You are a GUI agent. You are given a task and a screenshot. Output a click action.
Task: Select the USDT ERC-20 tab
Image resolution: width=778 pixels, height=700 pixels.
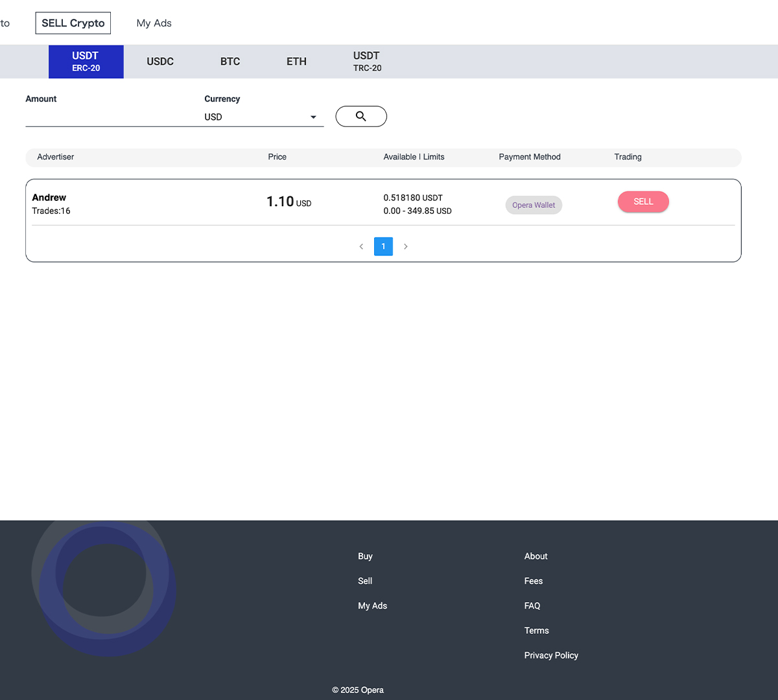(86, 62)
